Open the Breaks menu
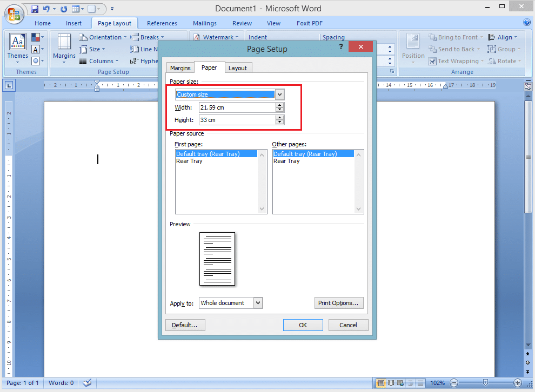The height and width of the screenshot is (392, 535). [147, 37]
